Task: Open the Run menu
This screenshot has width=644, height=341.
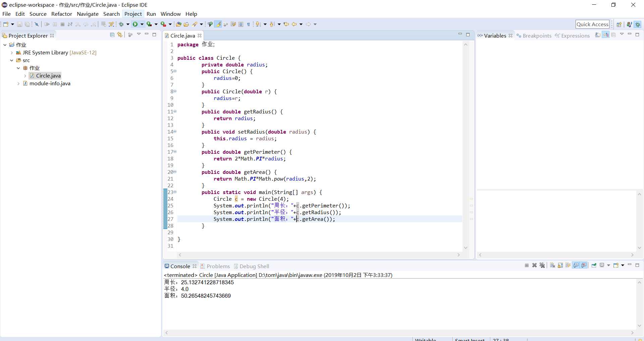Action: click(x=151, y=14)
